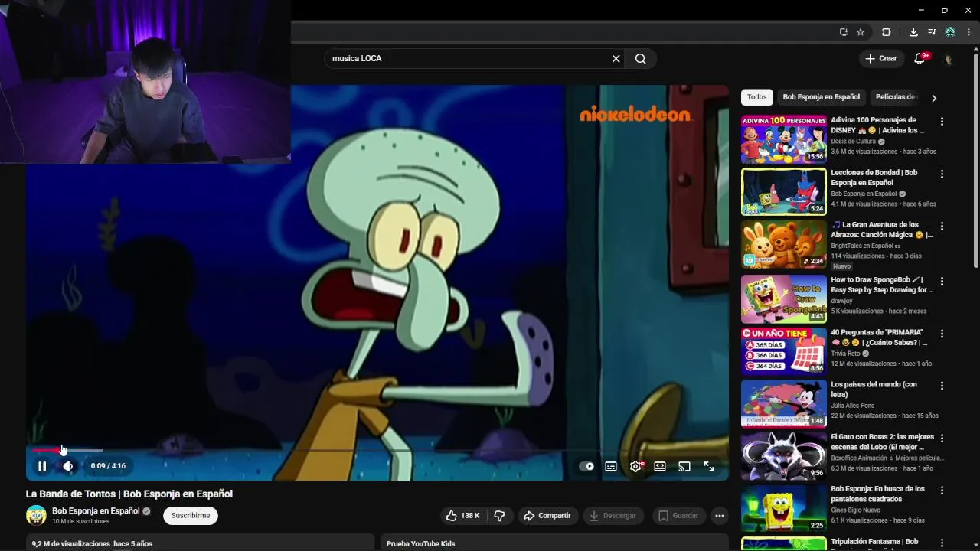Click the 'Trivia-Reto' channel name

pos(845,354)
